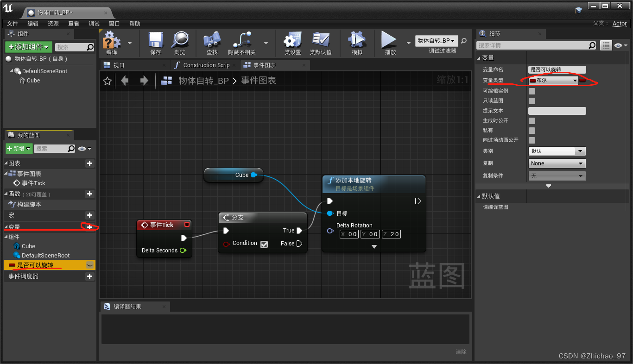Toggle the 可编辑实例 checkbox
The width and height of the screenshot is (633, 364).
pos(532,91)
